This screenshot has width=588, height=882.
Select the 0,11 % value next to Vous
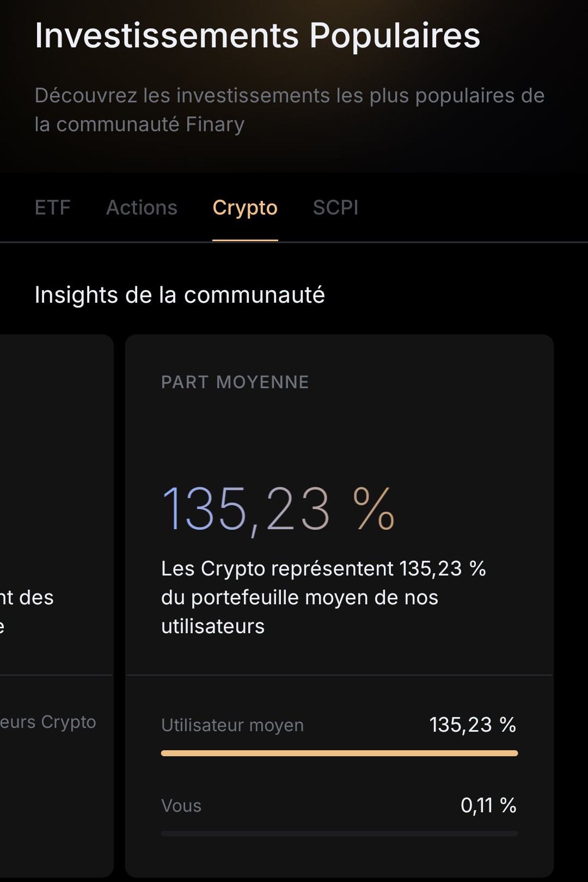(489, 805)
